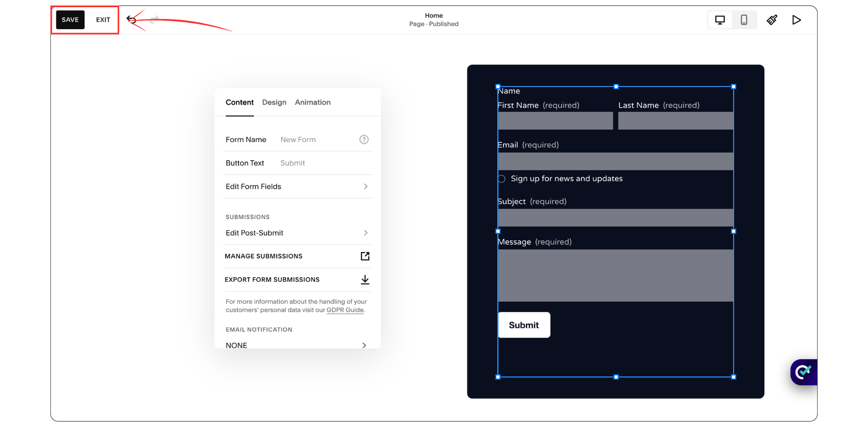Open MANAGE SUBMISSIONS external link
The width and height of the screenshot is (868, 427).
click(365, 256)
